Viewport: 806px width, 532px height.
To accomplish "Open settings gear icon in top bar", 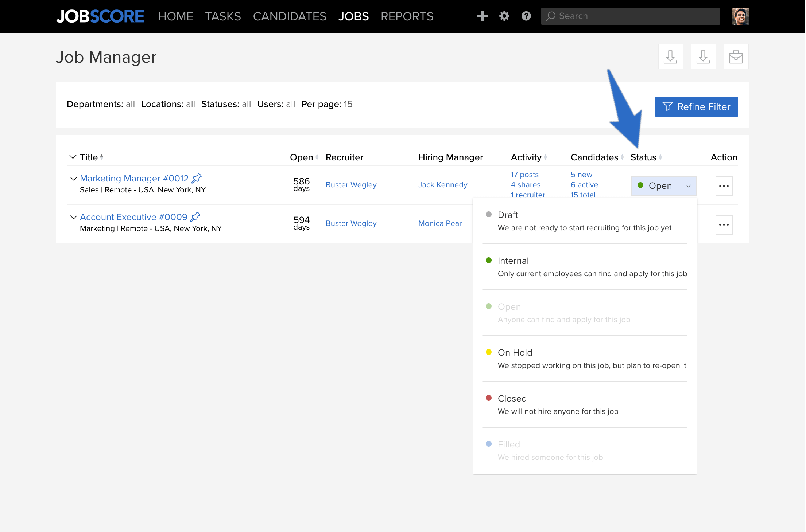I will (x=504, y=16).
